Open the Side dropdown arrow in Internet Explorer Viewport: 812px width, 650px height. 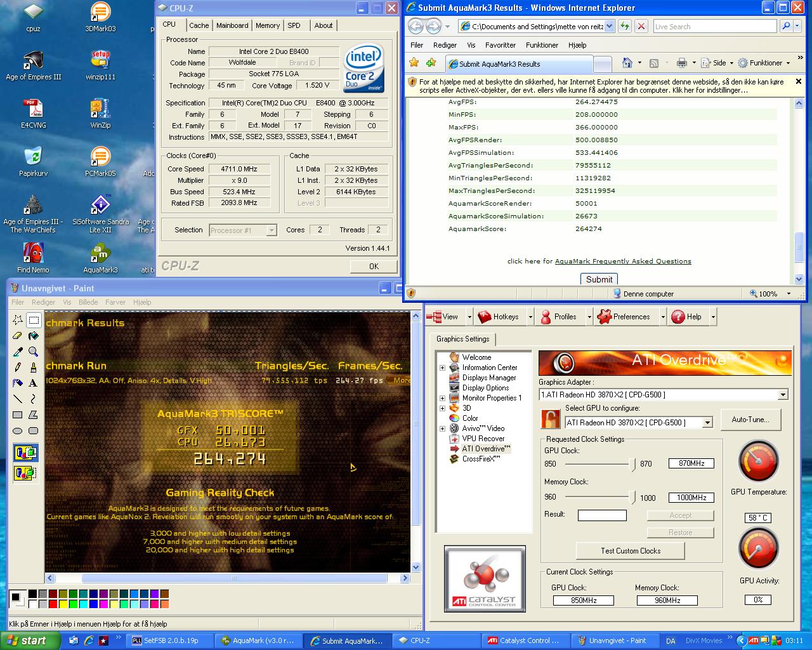[731, 63]
